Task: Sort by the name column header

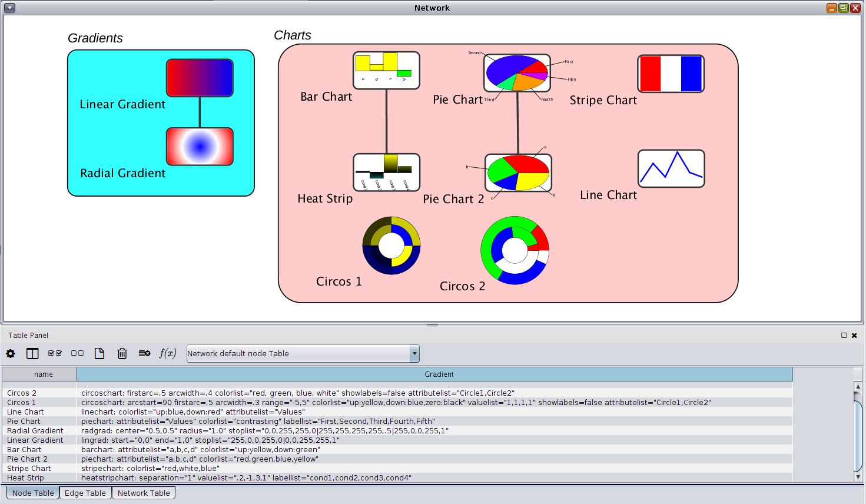Action: (43, 374)
